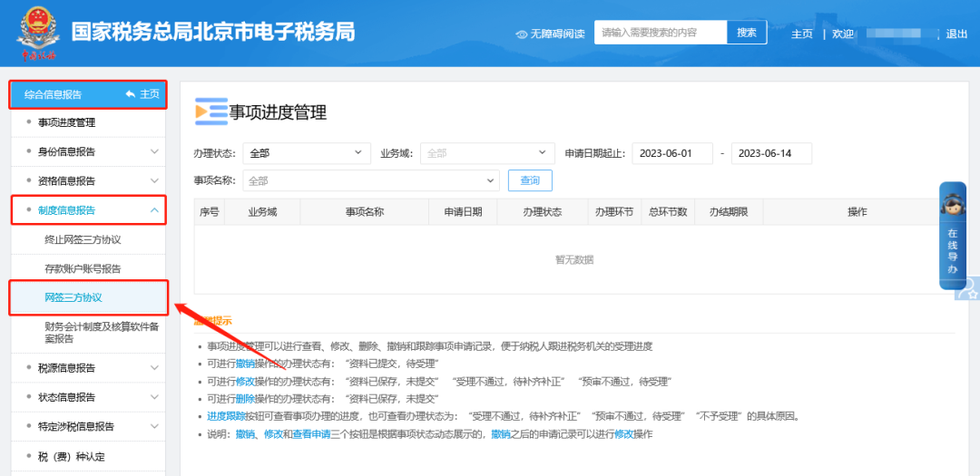
Task: Click 查看申请 link in tips
Action: (311, 434)
